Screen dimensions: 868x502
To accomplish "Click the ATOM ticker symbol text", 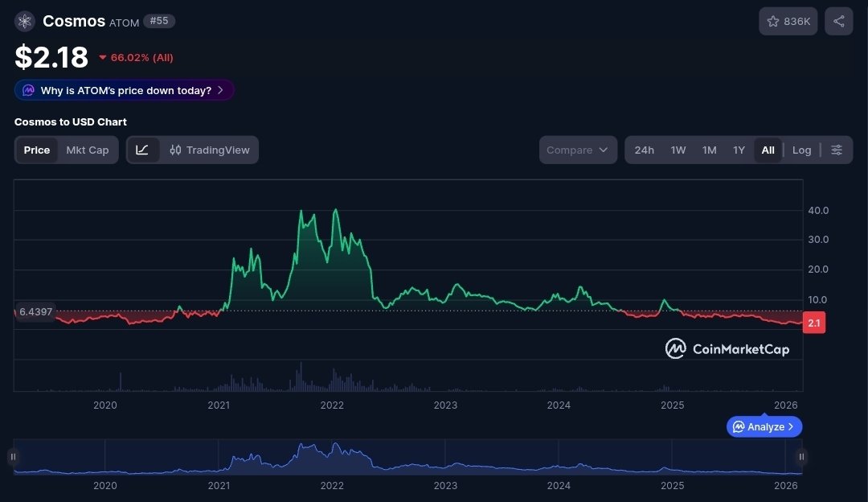I will (x=124, y=23).
